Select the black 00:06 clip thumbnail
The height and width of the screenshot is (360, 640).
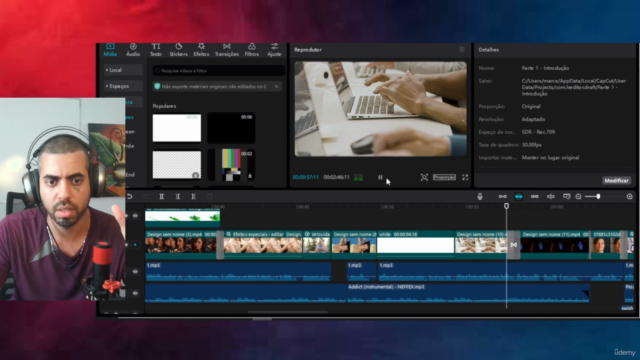point(231,128)
